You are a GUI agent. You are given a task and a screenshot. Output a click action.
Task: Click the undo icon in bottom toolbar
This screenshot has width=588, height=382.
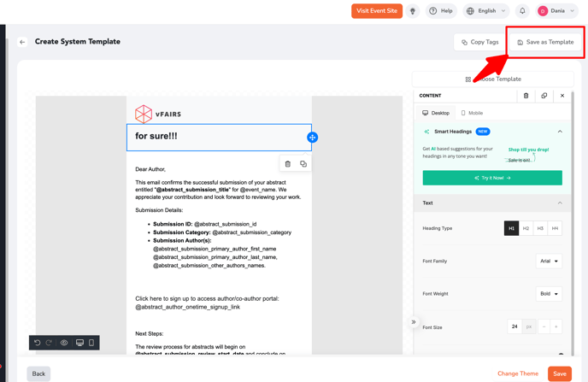click(x=38, y=343)
